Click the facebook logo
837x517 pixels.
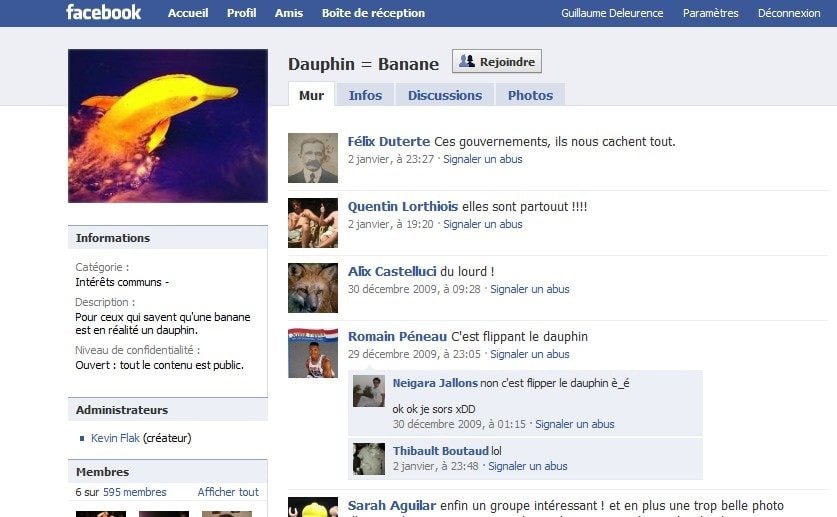click(x=104, y=12)
